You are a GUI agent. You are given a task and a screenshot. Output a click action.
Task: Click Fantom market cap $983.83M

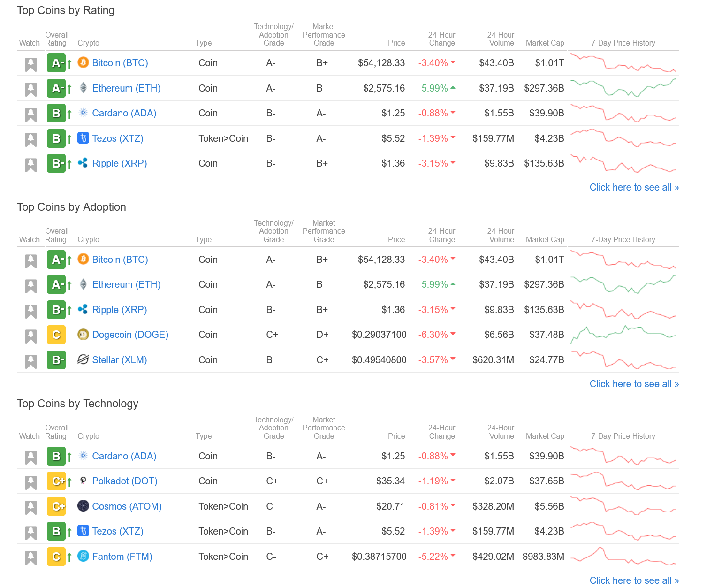[543, 557]
